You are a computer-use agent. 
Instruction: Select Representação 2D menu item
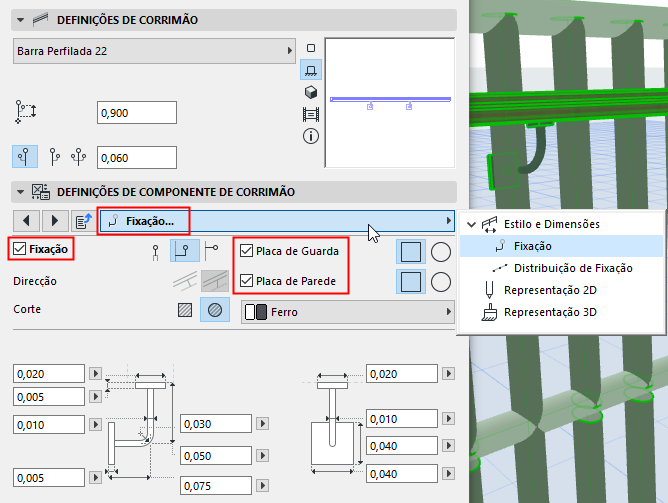point(561,290)
